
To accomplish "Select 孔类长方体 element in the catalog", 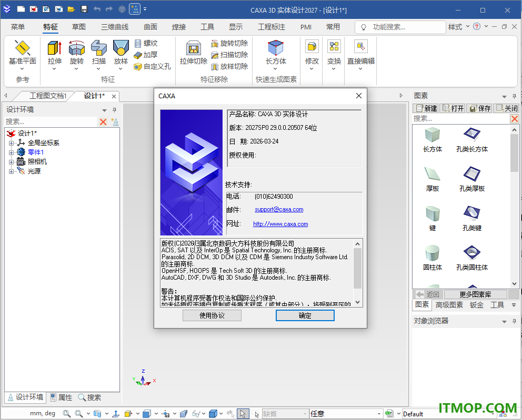I will (x=471, y=140).
